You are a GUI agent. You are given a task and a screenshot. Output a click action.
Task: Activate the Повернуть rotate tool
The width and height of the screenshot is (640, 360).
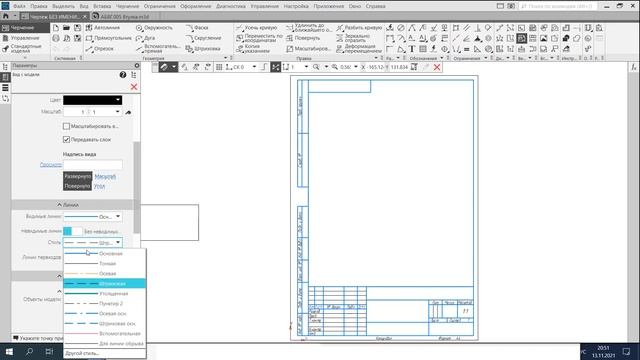[303, 38]
